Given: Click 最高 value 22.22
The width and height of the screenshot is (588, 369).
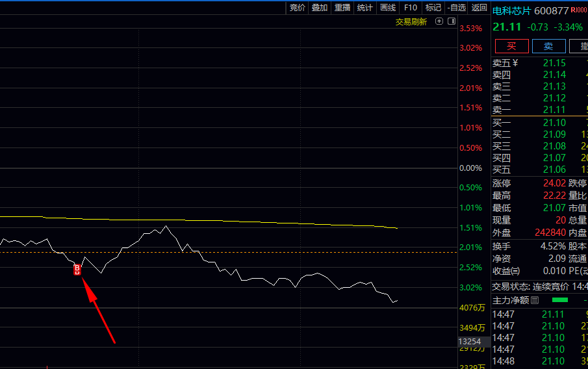Looking at the screenshot, I should coord(554,196).
